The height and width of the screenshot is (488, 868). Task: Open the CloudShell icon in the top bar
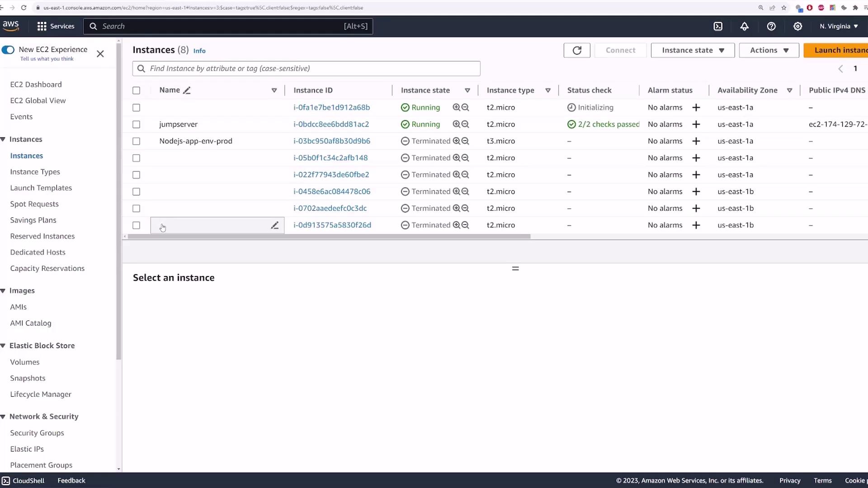pos(718,26)
